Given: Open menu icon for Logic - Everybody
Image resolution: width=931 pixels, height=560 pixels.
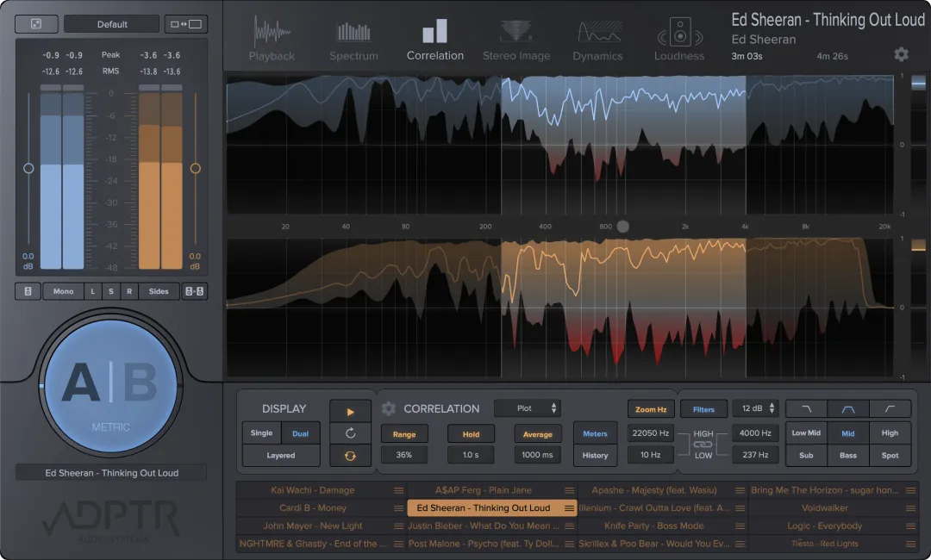Looking at the screenshot, I should tap(911, 526).
